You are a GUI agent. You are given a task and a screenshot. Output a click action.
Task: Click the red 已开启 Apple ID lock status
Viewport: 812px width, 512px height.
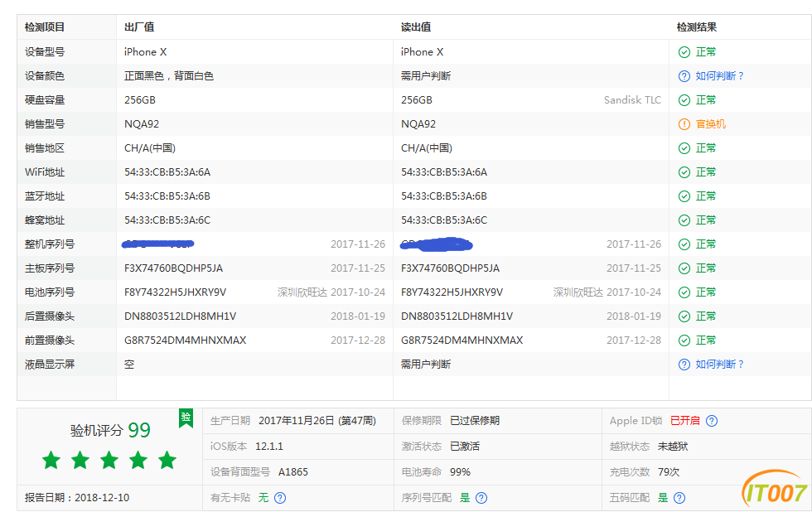pos(685,421)
